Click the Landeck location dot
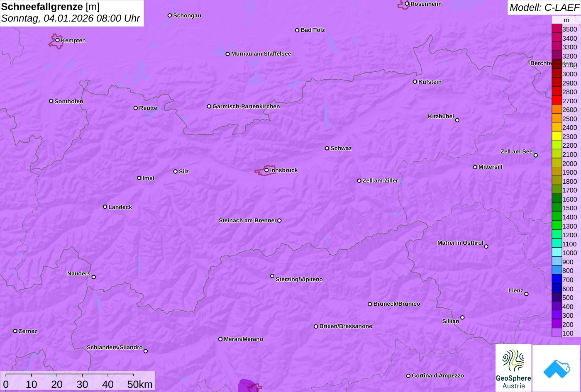 click(105, 207)
